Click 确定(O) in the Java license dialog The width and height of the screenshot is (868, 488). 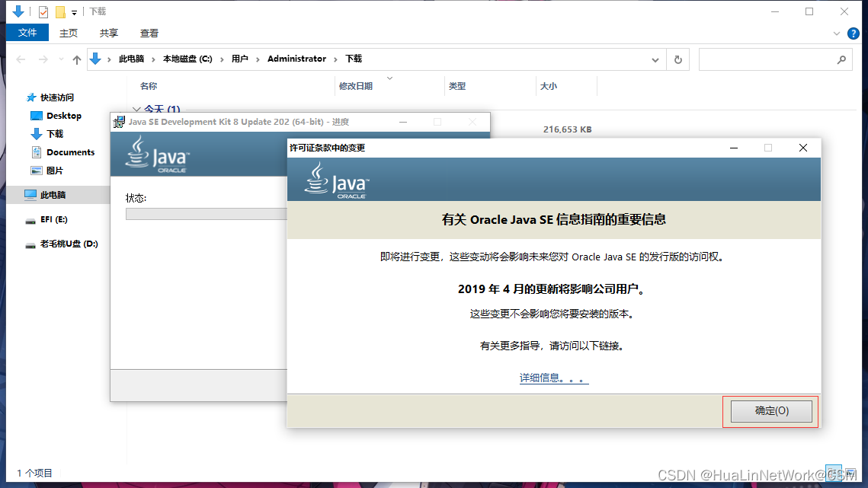771,410
